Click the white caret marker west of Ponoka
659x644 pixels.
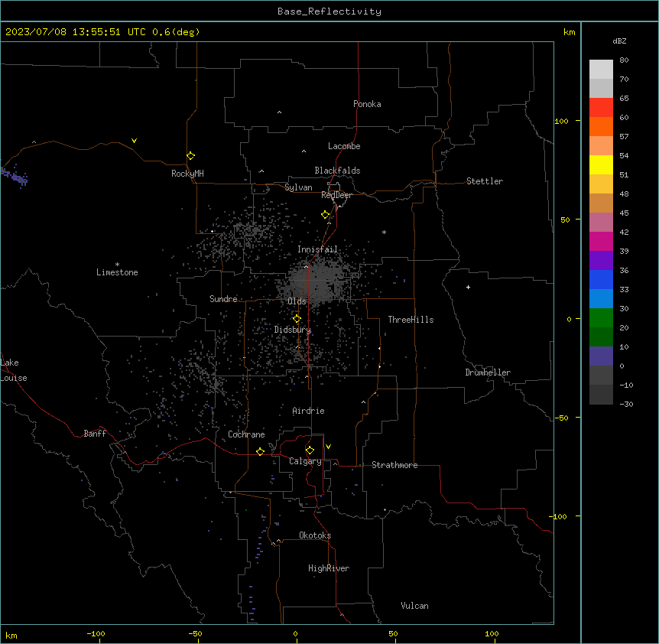point(280,112)
